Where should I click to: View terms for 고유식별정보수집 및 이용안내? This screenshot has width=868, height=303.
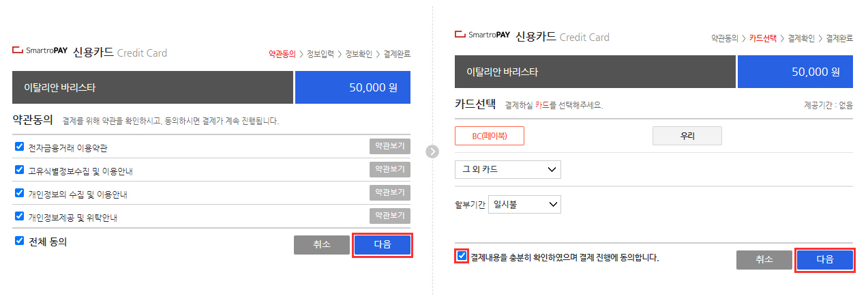(390, 169)
